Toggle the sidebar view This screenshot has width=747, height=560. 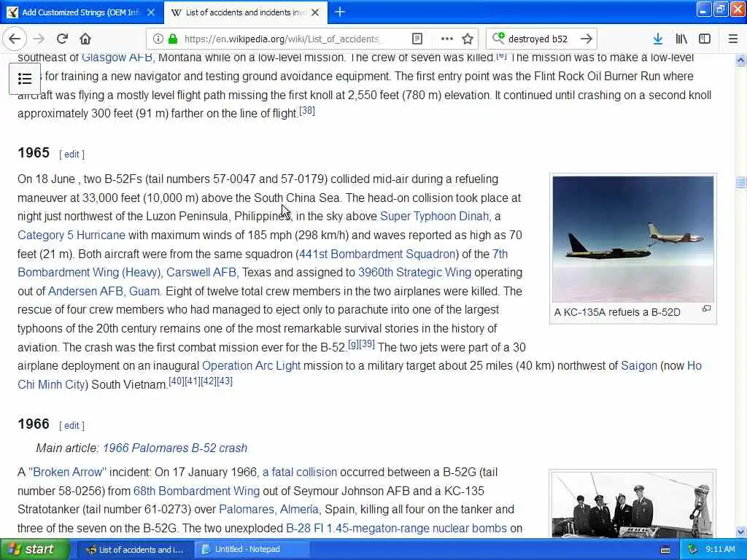pos(705,39)
